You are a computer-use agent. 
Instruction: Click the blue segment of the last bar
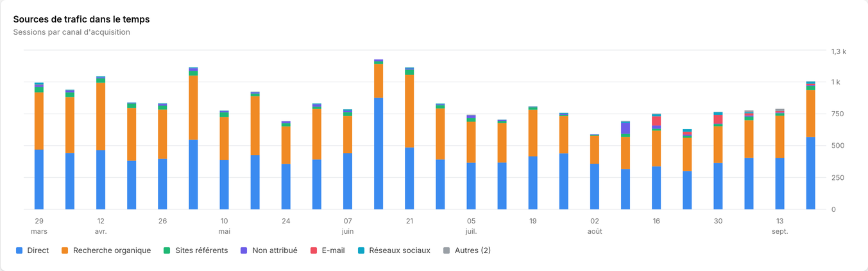(x=810, y=173)
